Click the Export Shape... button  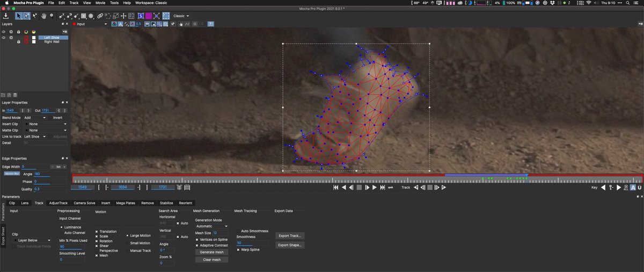click(290, 245)
